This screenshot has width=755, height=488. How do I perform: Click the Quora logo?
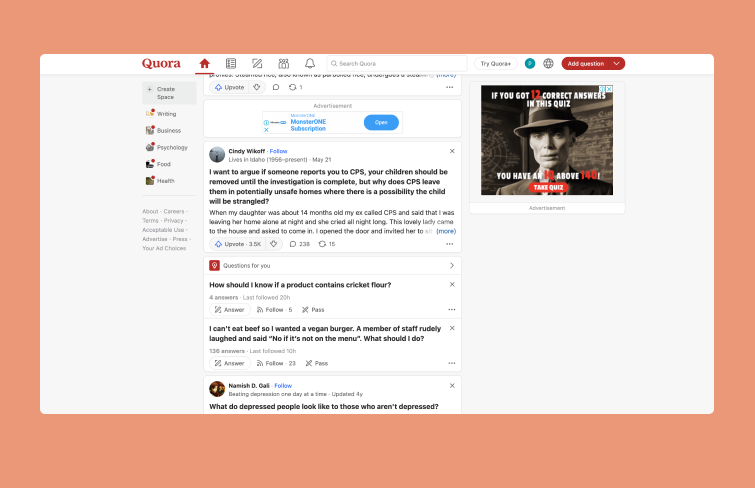pos(161,64)
